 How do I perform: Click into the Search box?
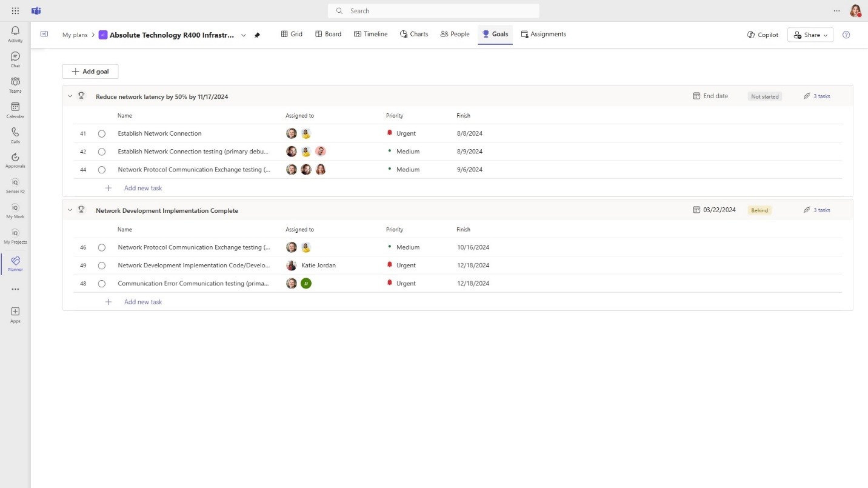(x=433, y=11)
